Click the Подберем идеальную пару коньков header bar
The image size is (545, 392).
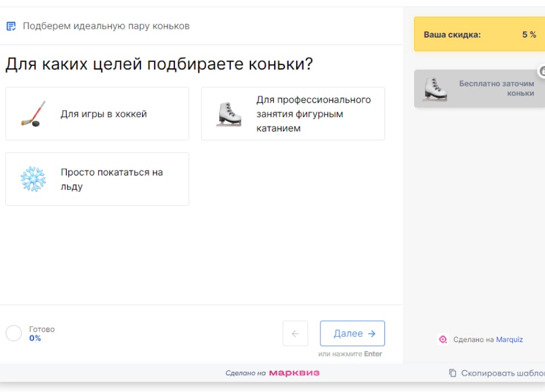pyautogui.click(x=106, y=25)
